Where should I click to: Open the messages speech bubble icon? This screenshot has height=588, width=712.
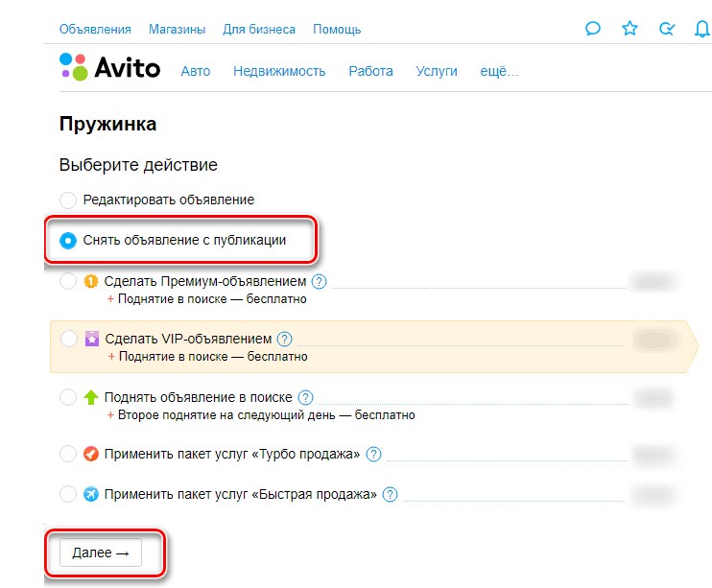[x=593, y=29]
